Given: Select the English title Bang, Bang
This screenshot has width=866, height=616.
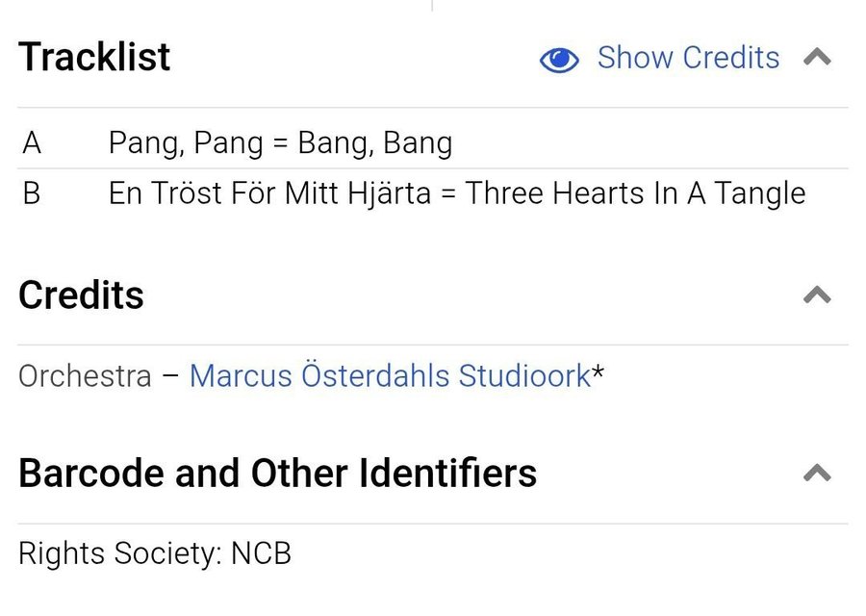Looking at the screenshot, I should (375, 143).
